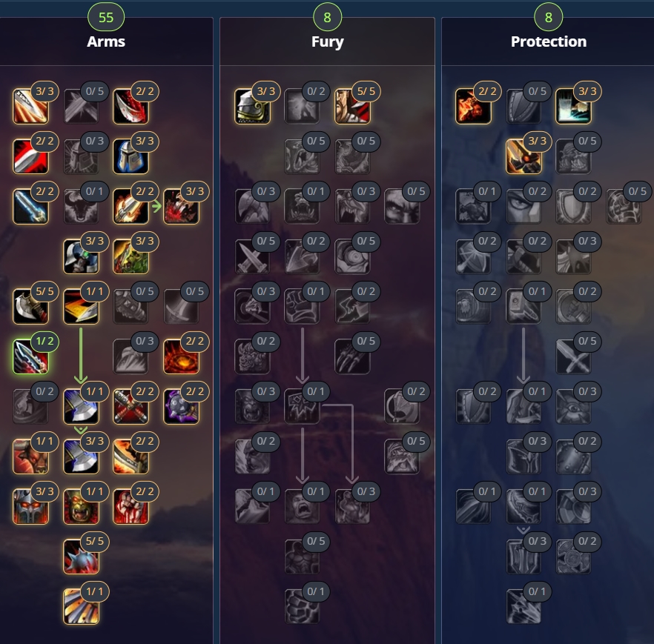Click the blue knight helmet 3/3 talent

pos(131,156)
